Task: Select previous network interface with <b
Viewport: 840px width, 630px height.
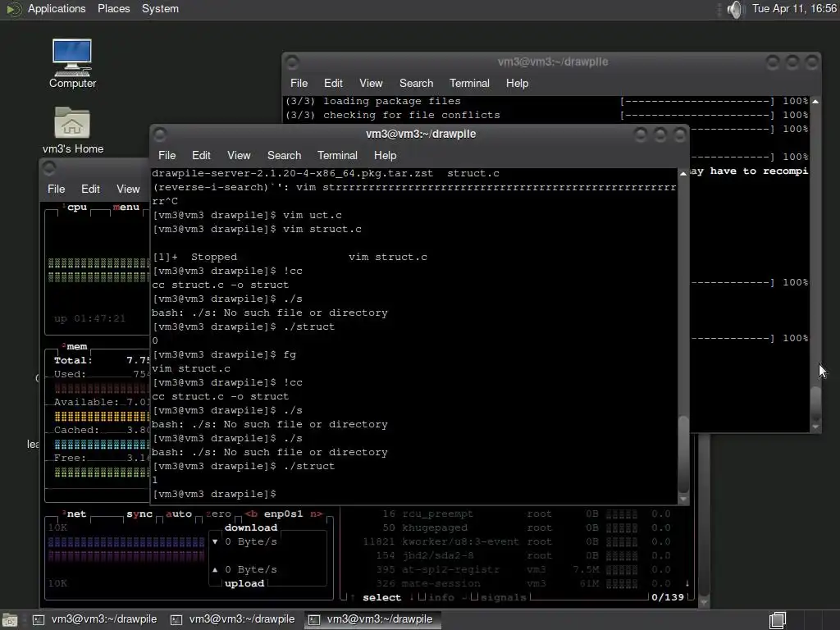Action: point(251,514)
